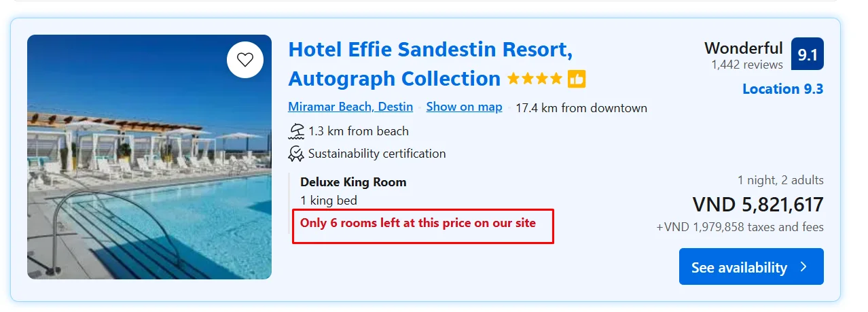
Task: Click the beach umbrella icon
Action: pyautogui.click(x=296, y=131)
